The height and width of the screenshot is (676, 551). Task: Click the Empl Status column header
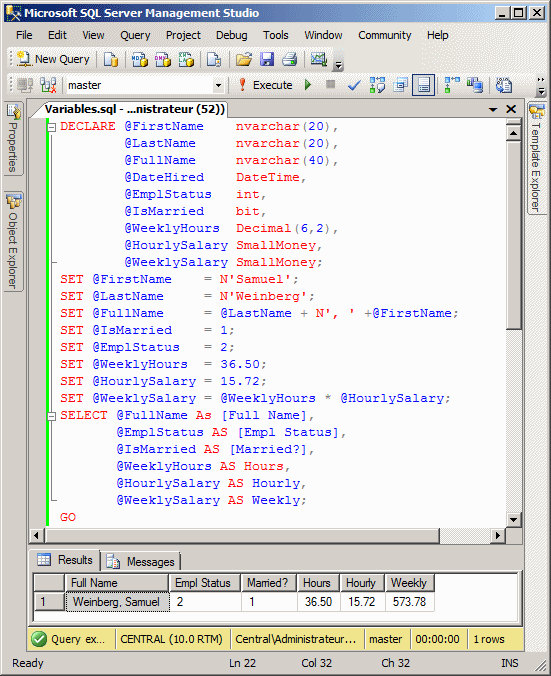click(x=205, y=583)
